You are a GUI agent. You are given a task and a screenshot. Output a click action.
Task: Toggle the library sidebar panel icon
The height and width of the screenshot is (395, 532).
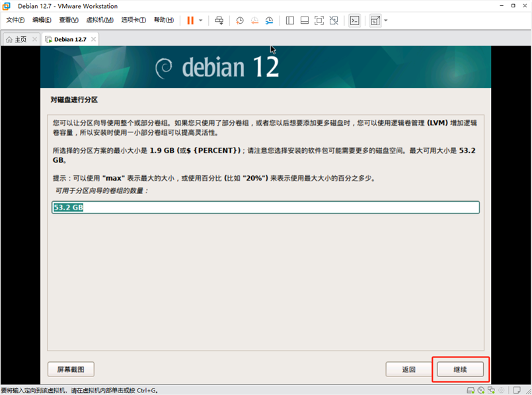pyautogui.click(x=289, y=21)
